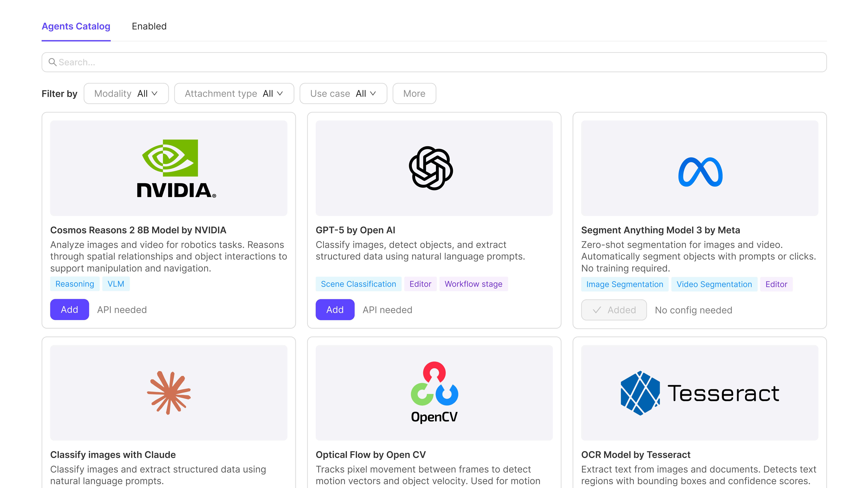The width and height of the screenshot is (868, 488).
Task: Click the Scene Classification tag
Action: pyautogui.click(x=358, y=284)
